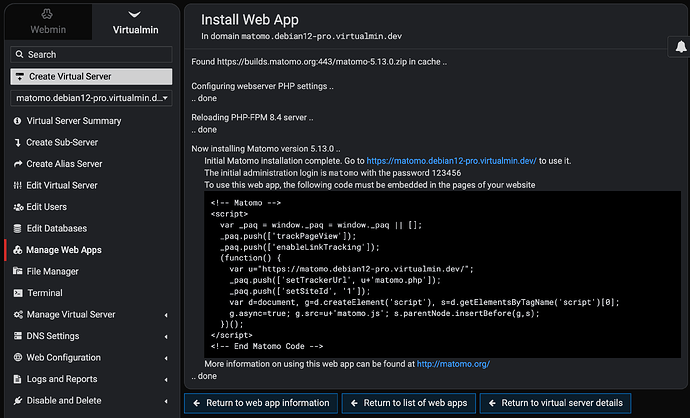Click the Manage Virtual Server gears icon
This screenshot has width=690, height=418.
pos(18,315)
